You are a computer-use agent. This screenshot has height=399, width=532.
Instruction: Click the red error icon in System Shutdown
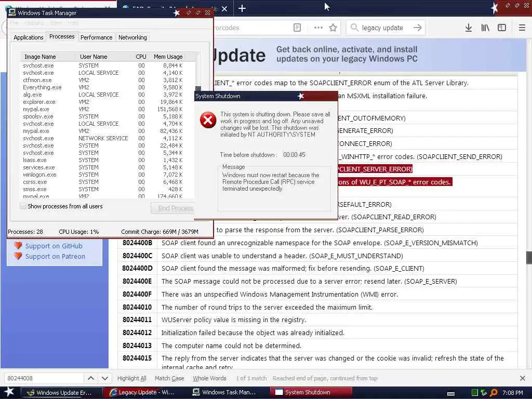[208, 120]
